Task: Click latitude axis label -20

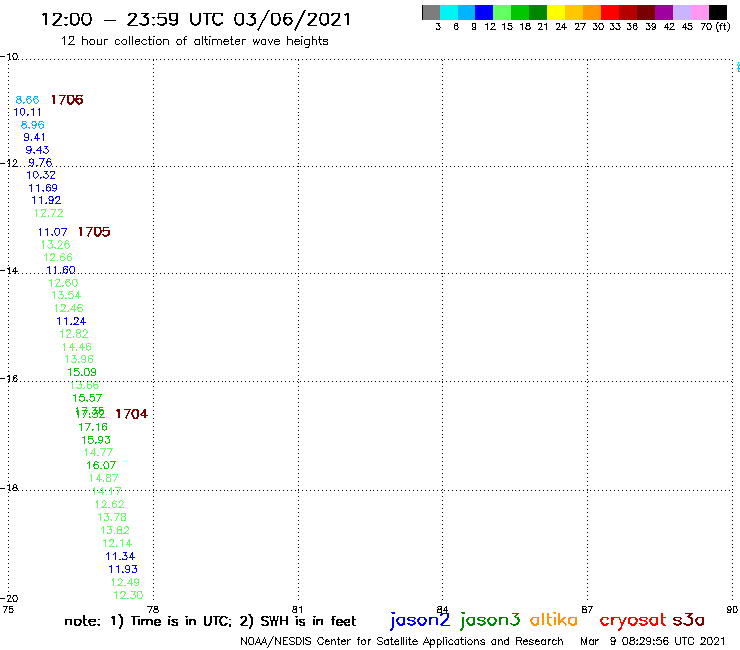Action: (x=9, y=598)
